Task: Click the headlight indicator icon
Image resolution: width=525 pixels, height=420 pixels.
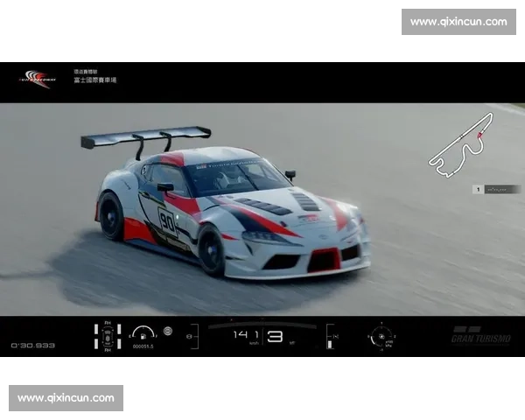Action: click(x=168, y=332)
